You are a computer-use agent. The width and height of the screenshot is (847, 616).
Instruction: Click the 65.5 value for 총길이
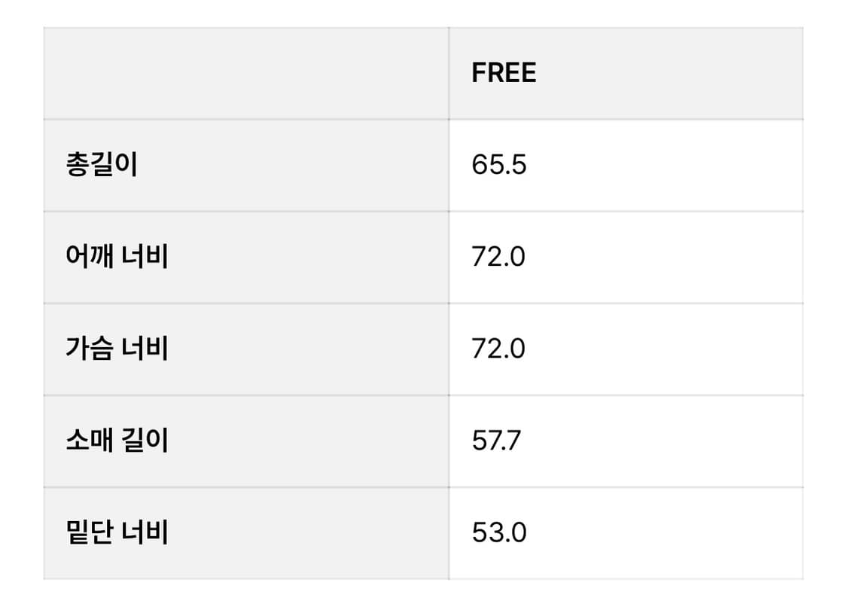(x=498, y=165)
